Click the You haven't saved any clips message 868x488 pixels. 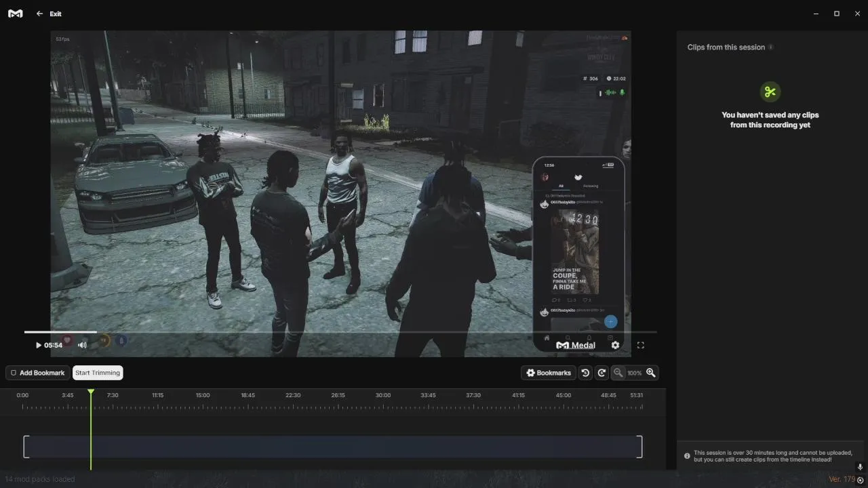coord(770,120)
